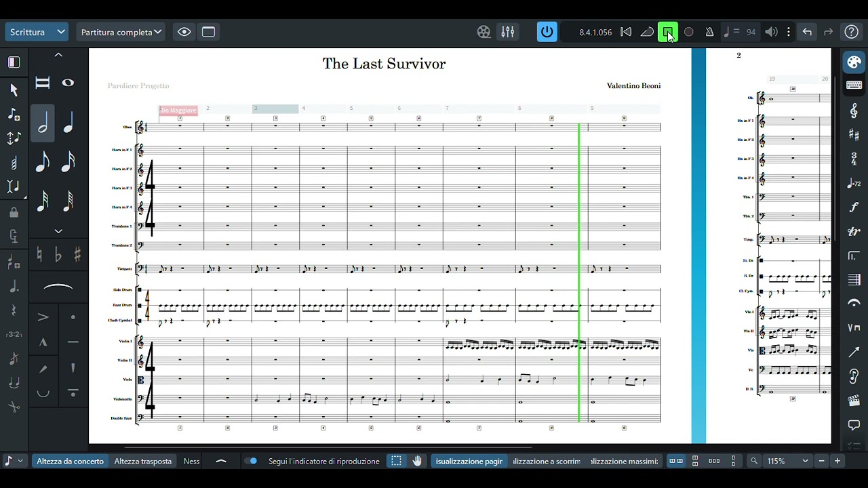The image size is (868, 488).
Task: Toggle Insert mode tool
Action: point(14,187)
